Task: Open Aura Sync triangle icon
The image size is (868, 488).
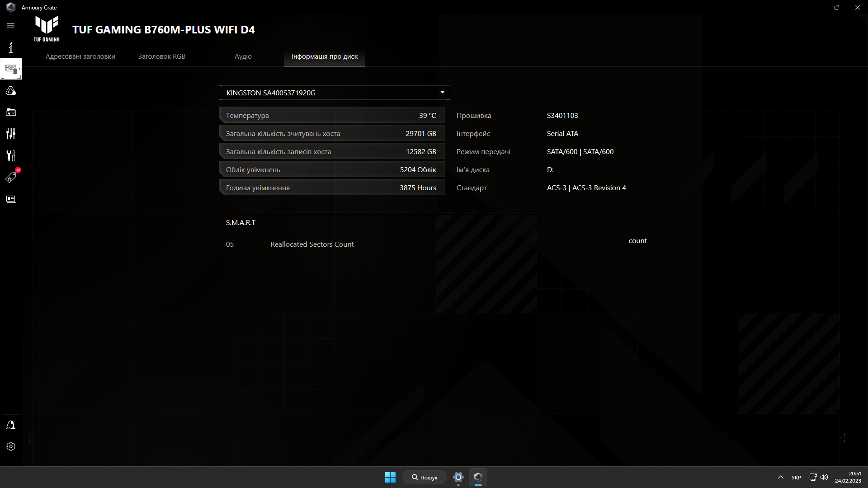Action: [x=11, y=91]
